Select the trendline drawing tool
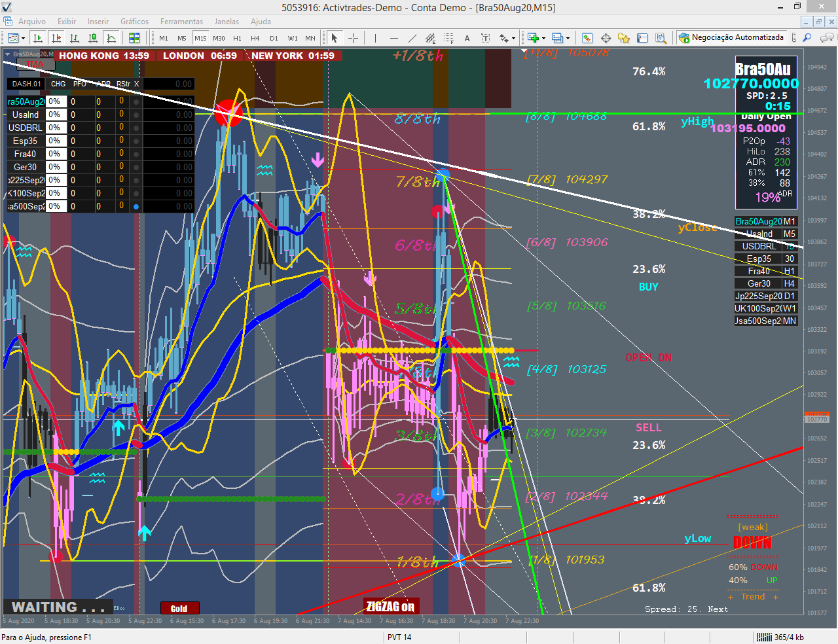838x644 pixels. [412, 38]
